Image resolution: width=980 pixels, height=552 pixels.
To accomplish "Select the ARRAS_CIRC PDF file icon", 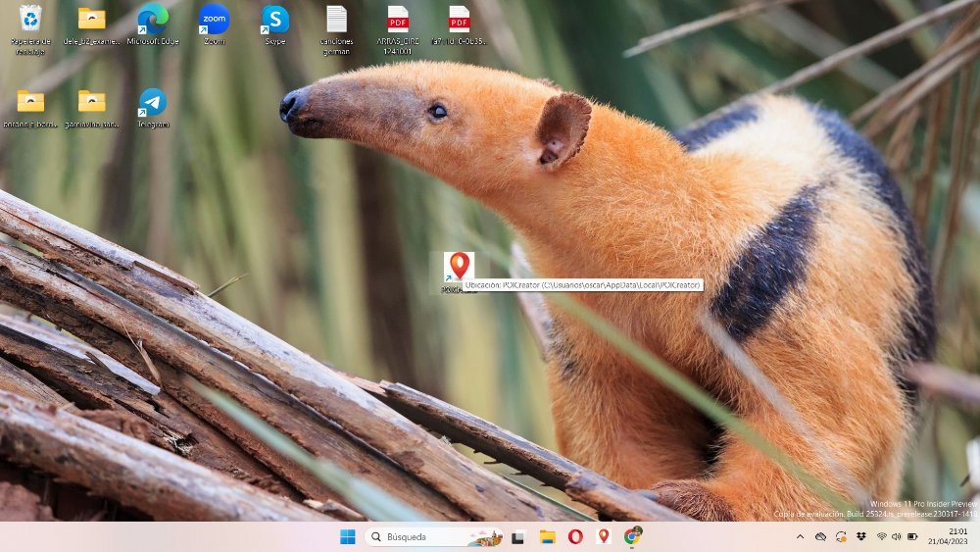I will coord(398,20).
